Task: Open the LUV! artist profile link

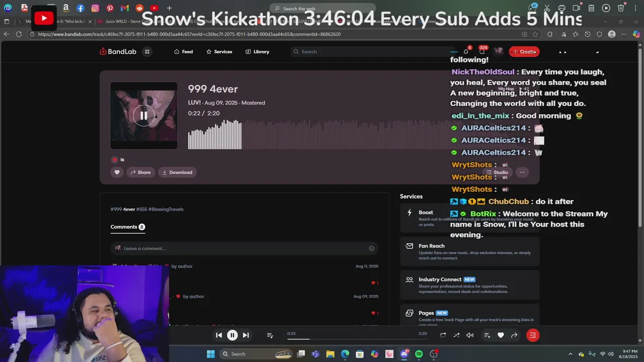Action: [x=194, y=103]
